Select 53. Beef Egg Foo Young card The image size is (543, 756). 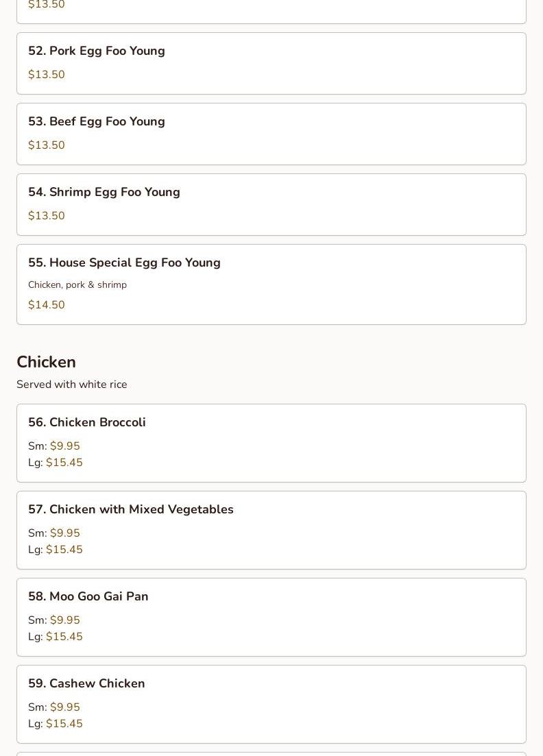click(271, 134)
